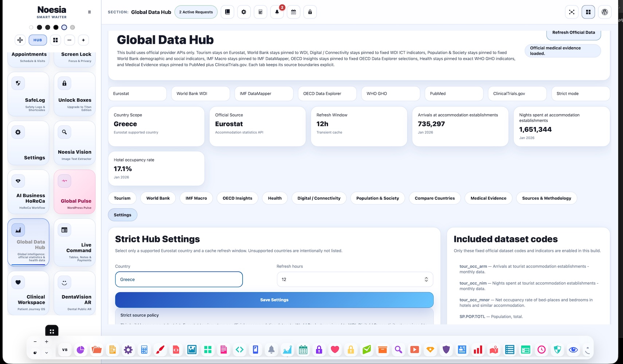The image size is (623, 364).
Task: Open the calendar icon in top toolbar
Action: (293, 12)
